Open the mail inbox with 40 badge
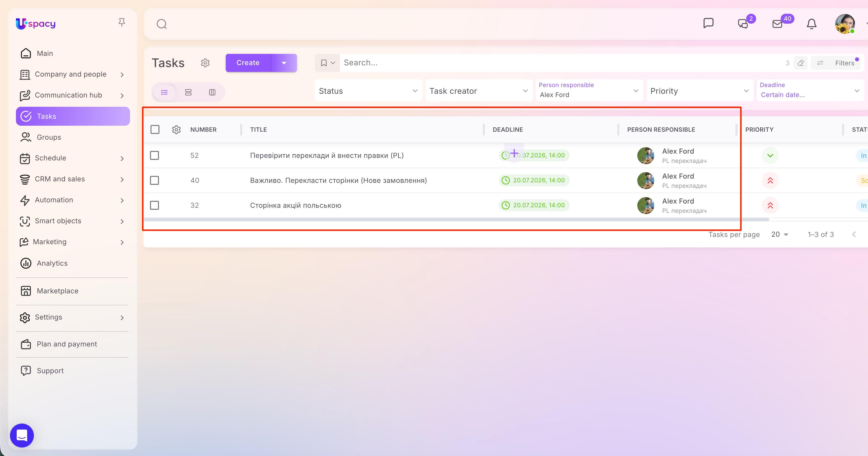The image size is (868, 456). coord(777,24)
